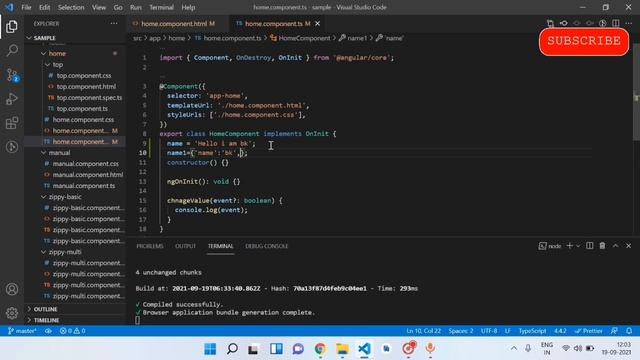
Task: Click errors and warnings status indicator
Action: point(73,331)
